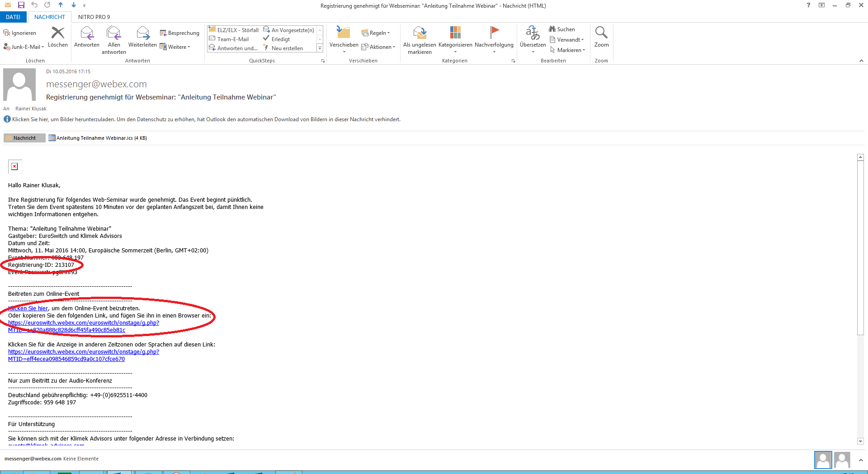
Task: Collapse the ribbon with the chevron
Action: tap(861, 61)
